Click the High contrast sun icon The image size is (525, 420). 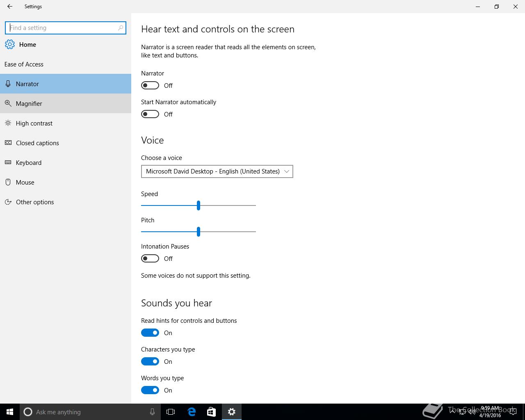coord(8,123)
